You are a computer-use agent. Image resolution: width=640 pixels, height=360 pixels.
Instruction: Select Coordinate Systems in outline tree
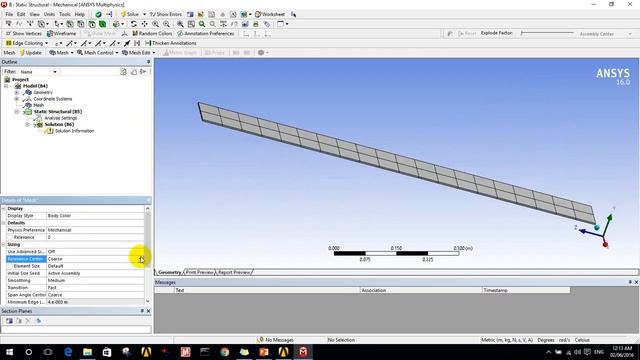tap(53, 99)
